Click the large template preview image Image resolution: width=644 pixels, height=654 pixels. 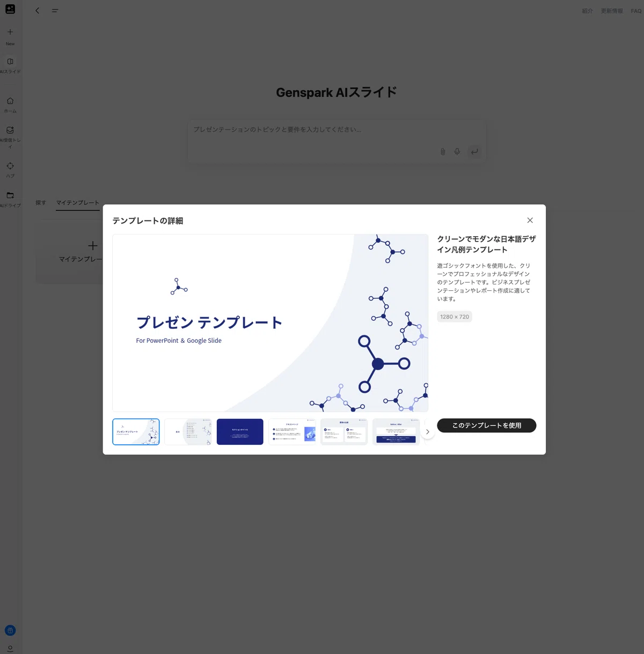270,323
